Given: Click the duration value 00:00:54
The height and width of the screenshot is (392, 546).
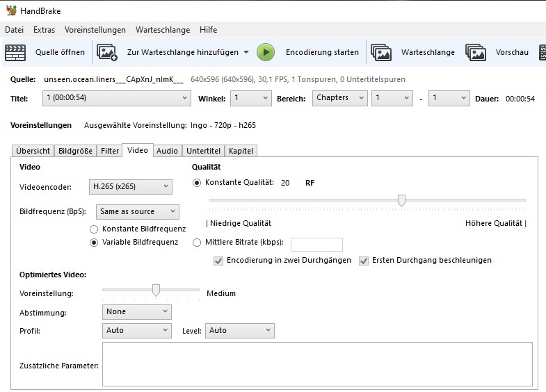Looking at the screenshot, I should tap(520, 99).
